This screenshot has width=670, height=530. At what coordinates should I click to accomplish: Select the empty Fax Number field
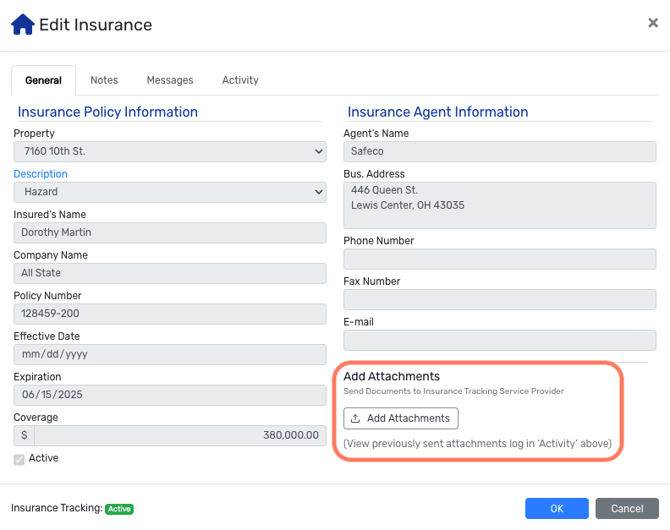point(500,300)
